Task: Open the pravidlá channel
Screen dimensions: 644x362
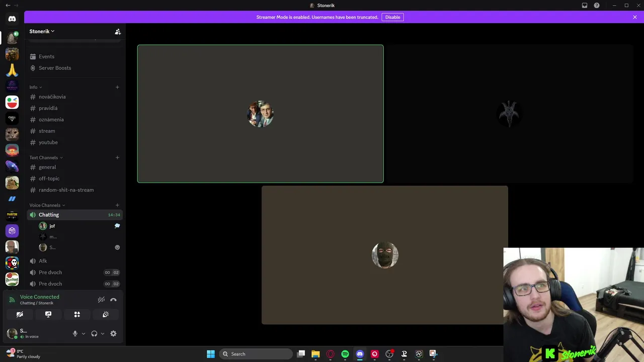Action: point(74,108)
